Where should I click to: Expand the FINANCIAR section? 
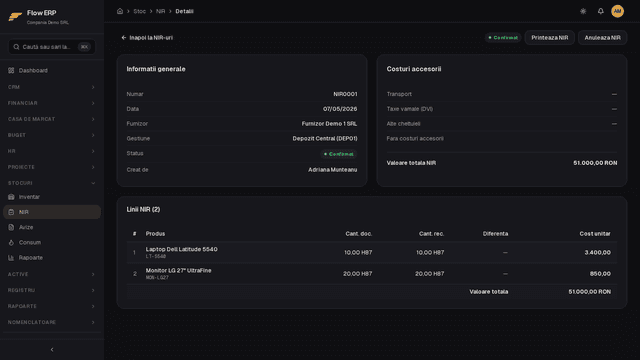[x=52, y=103]
